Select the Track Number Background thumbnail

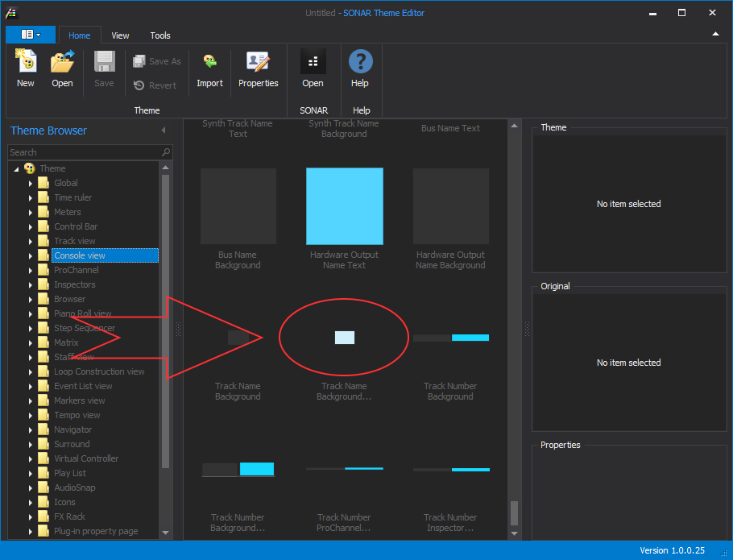tap(450, 338)
